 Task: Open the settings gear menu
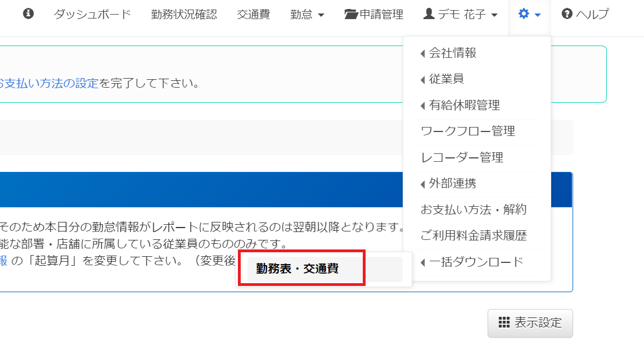click(529, 15)
